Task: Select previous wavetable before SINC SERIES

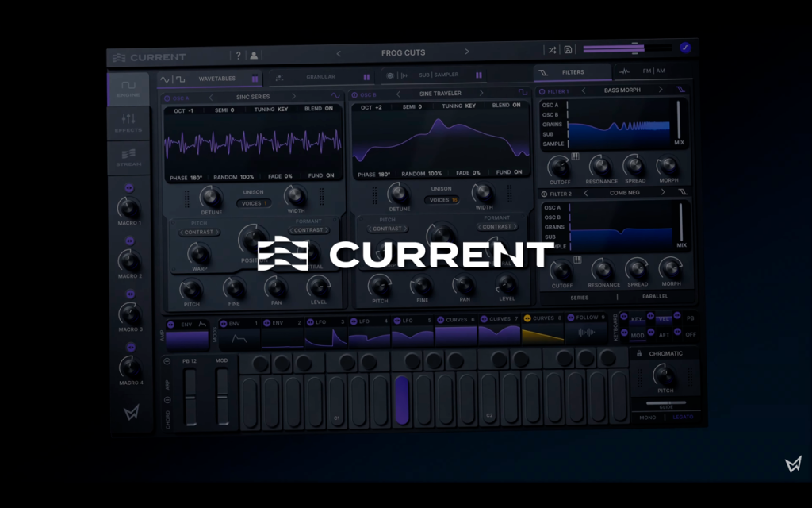Action: click(x=211, y=98)
